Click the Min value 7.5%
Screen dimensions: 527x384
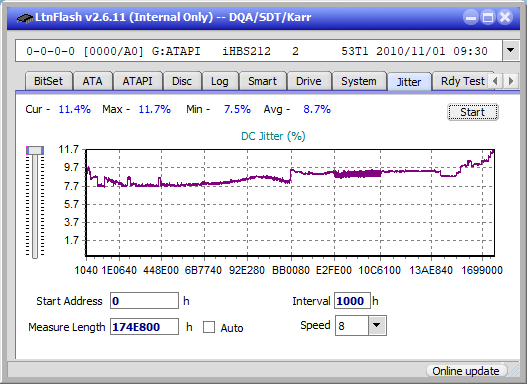[x=237, y=109]
